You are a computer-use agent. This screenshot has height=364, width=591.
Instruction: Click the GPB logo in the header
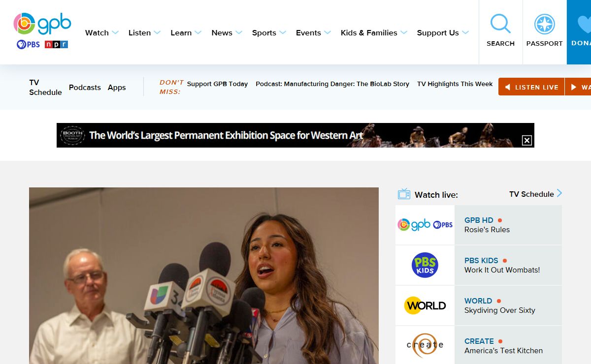pyautogui.click(x=42, y=24)
